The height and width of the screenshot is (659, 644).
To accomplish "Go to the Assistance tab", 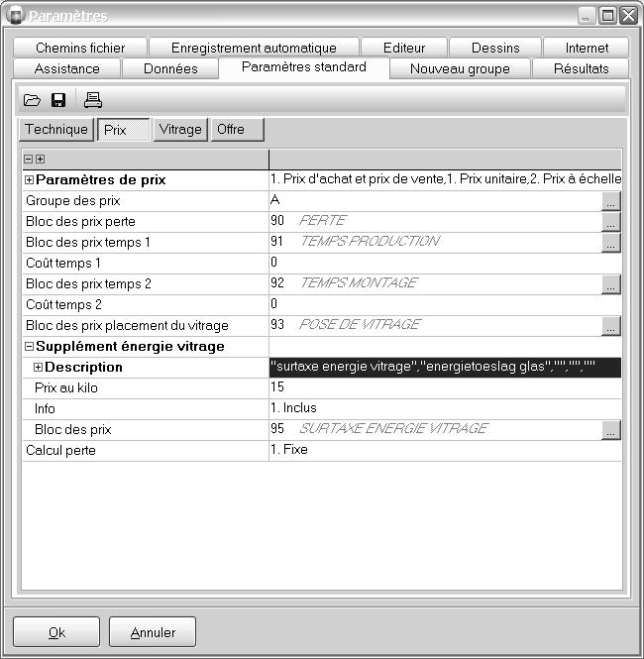I will (66, 68).
